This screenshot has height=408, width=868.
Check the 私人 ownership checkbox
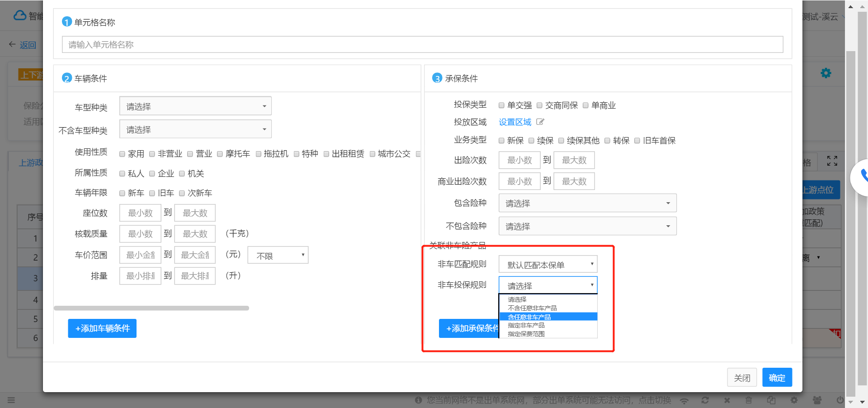click(122, 174)
